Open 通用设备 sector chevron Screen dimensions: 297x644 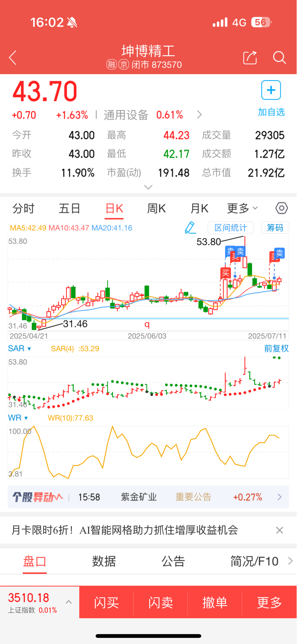(x=199, y=115)
